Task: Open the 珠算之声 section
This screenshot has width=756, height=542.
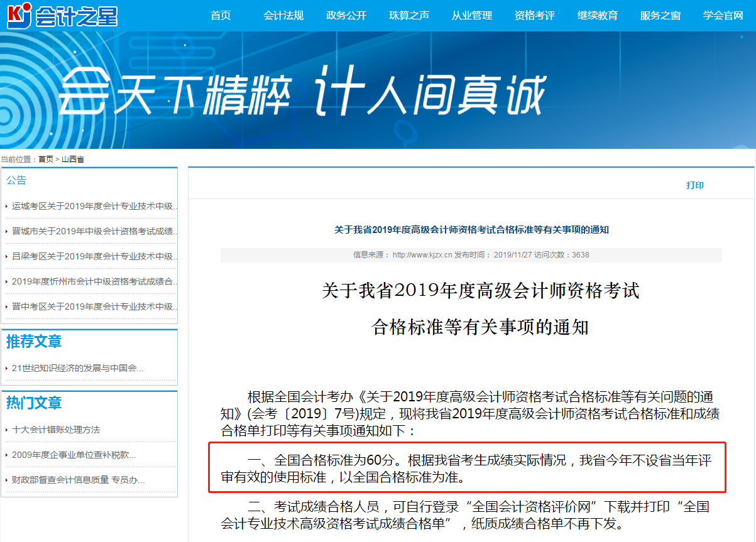Action: pos(409,15)
